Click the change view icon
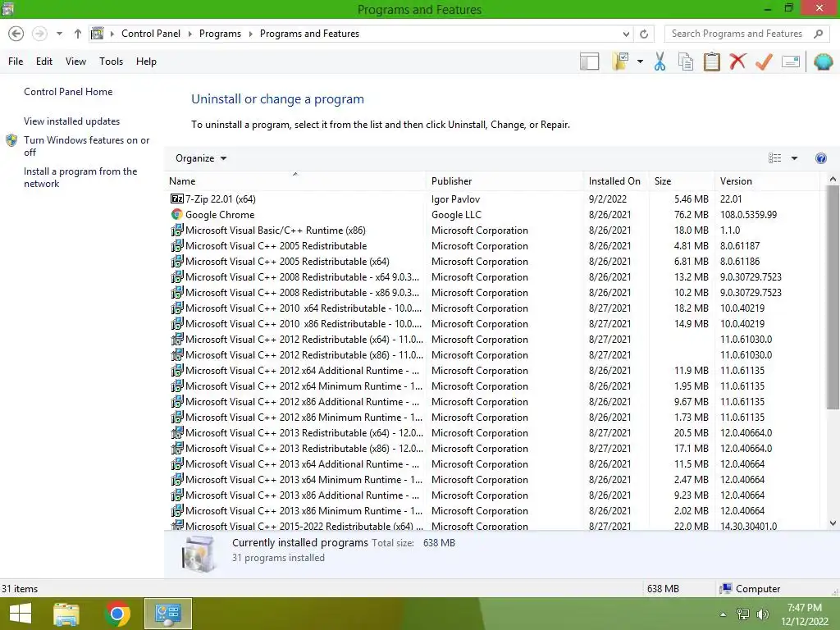Image resolution: width=840 pixels, height=630 pixels. pyautogui.click(x=774, y=158)
